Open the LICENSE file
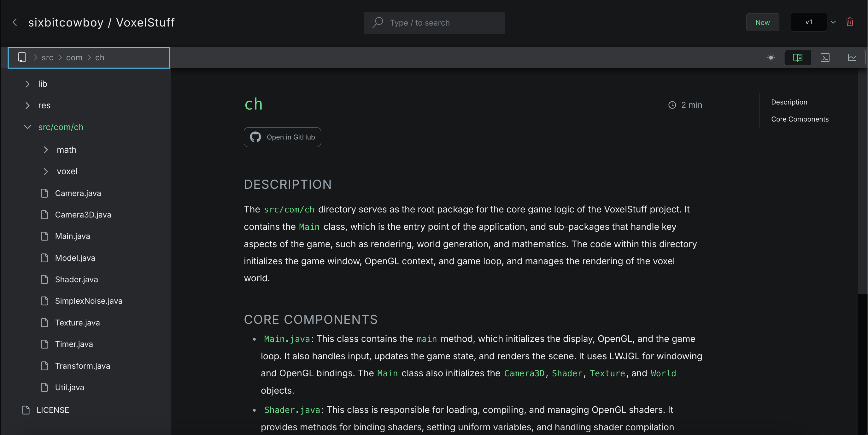 coord(53,410)
